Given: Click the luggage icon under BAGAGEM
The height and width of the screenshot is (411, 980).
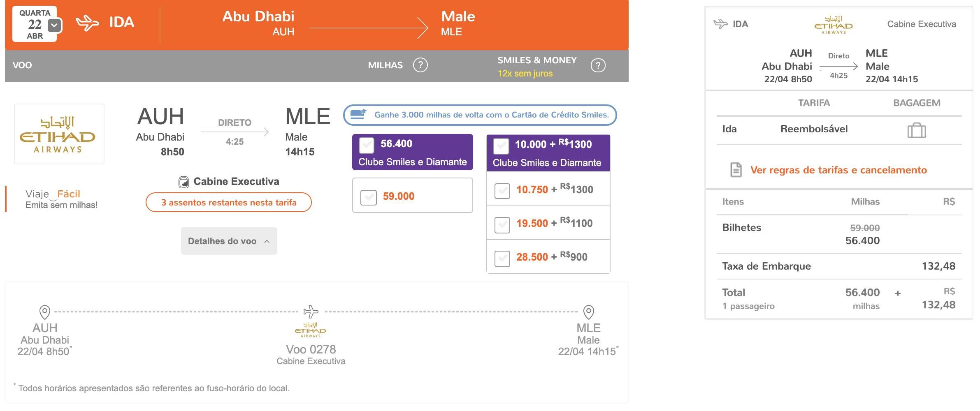Looking at the screenshot, I should [x=917, y=130].
